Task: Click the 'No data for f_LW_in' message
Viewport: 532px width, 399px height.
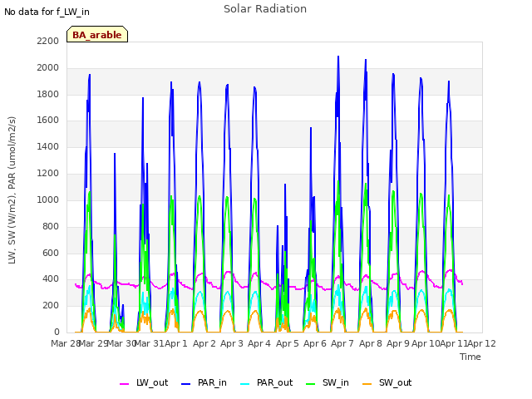Action: [x=47, y=12]
